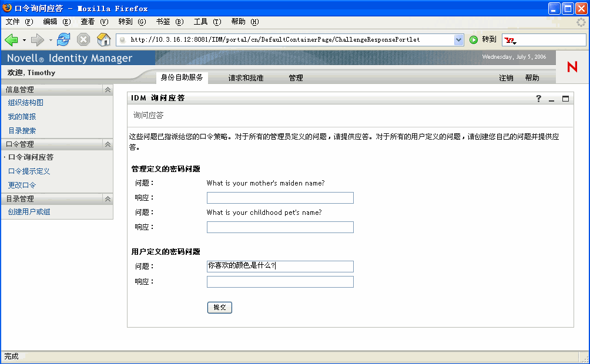Collapse the 目录管理 section
The width and height of the screenshot is (590, 364).
point(108,198)
